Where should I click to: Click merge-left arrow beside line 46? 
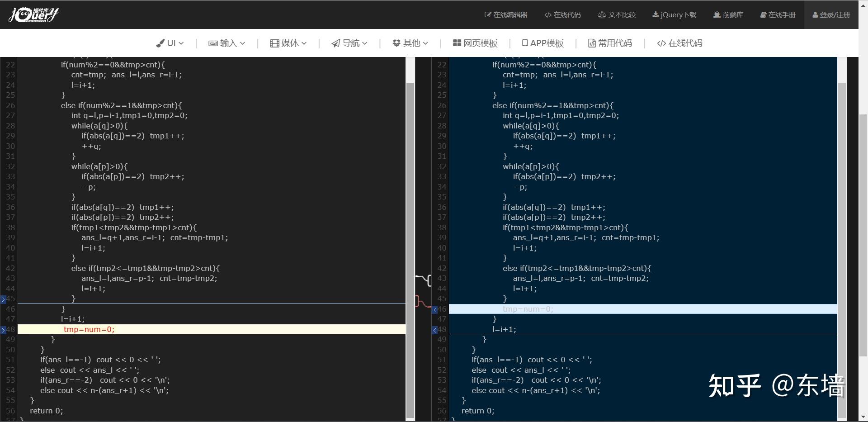435,309
